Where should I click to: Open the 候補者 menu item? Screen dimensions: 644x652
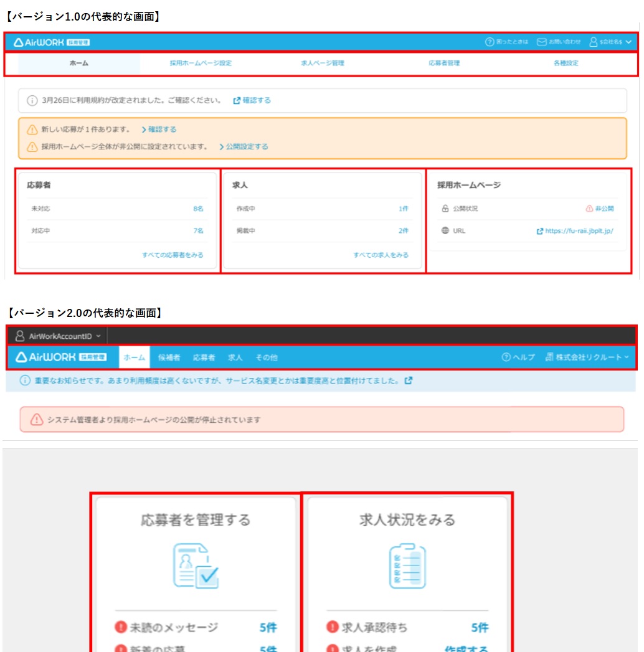[x=169, y=357]
